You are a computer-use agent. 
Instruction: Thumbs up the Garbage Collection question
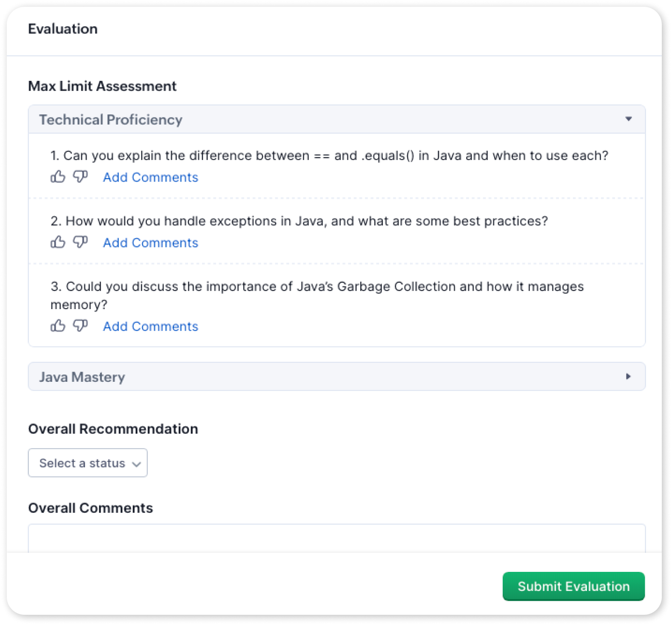58,326
